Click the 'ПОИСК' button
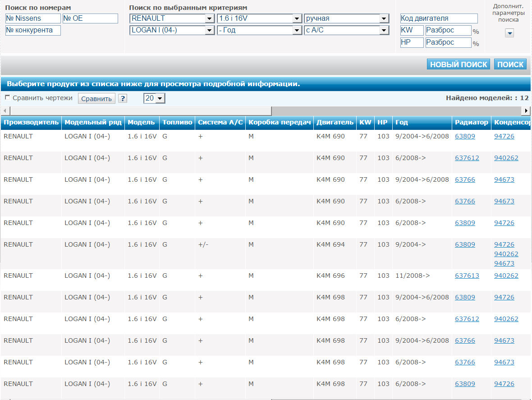 [510, 64]
